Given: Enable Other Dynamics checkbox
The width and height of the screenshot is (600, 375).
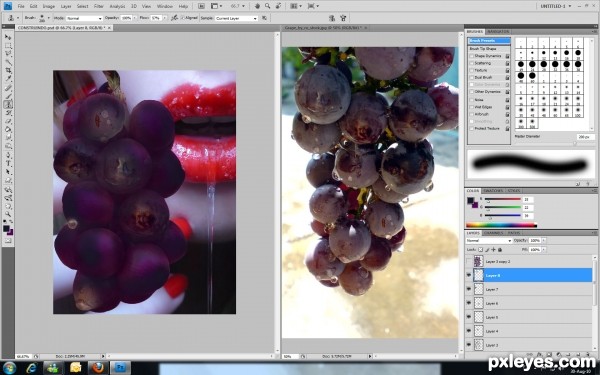Looking at the screenshot, I should 472,92.
